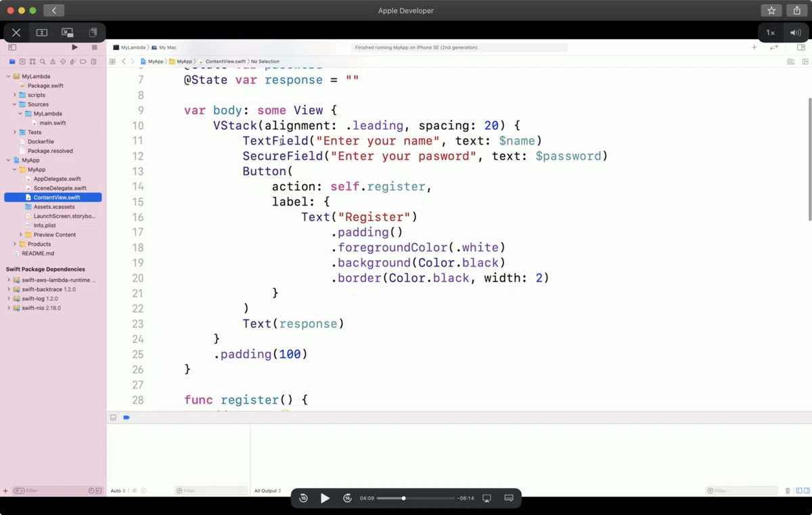Image resolution: width=812 pixels, height=515 pixels.
Task: Show the project navigator
Action: point(12,62)
